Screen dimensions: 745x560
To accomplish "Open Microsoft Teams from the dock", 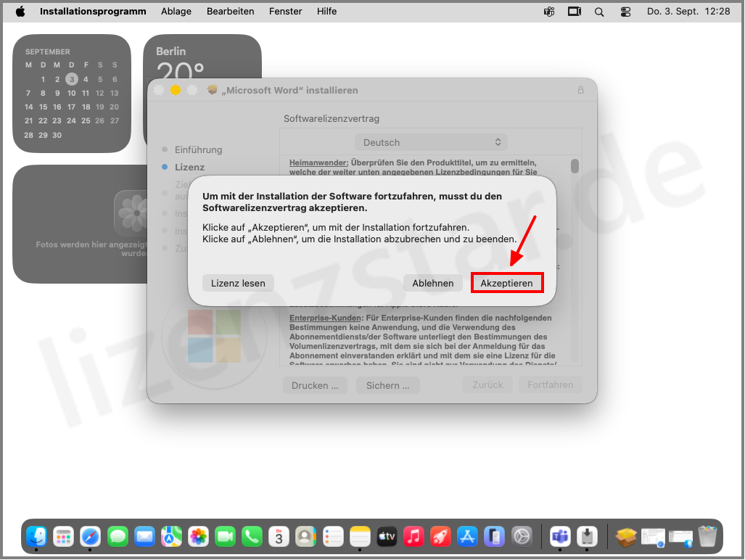I will (x=560, y=537).
